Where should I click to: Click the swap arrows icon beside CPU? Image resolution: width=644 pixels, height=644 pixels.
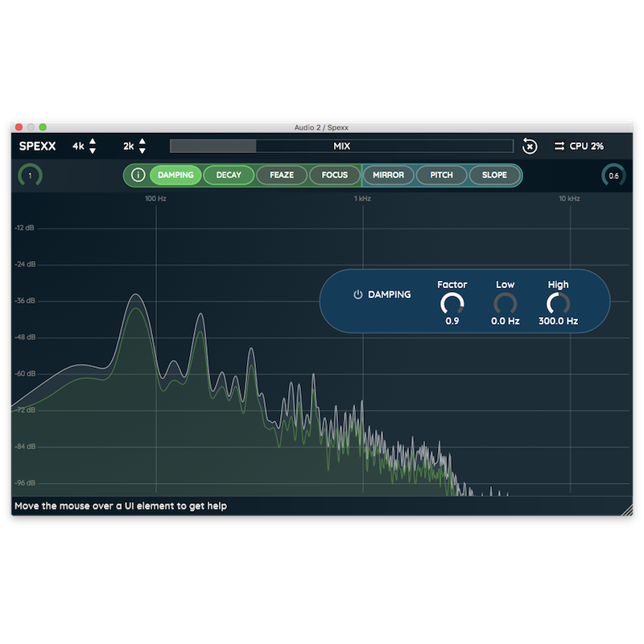(559, 147)
